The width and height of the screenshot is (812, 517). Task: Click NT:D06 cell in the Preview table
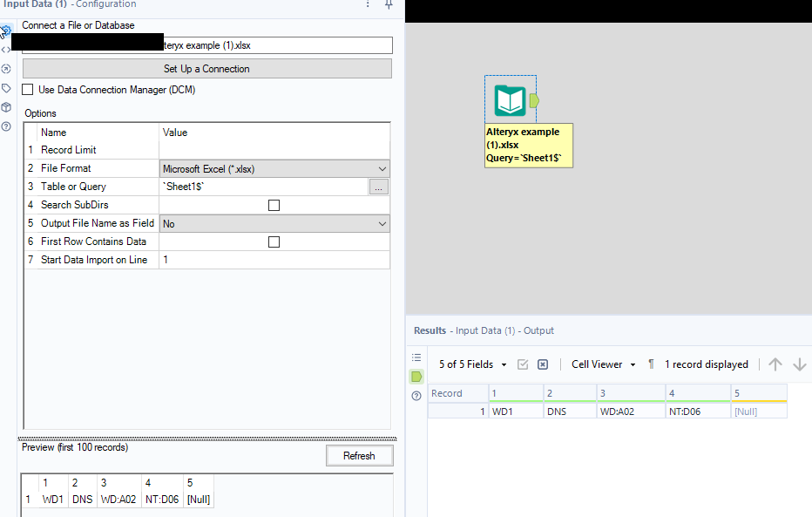pyautogui.click(x=162, y=500)
